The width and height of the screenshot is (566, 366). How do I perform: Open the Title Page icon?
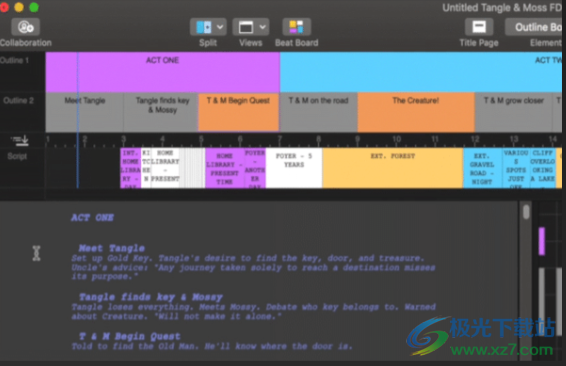[x=479, y=27]
